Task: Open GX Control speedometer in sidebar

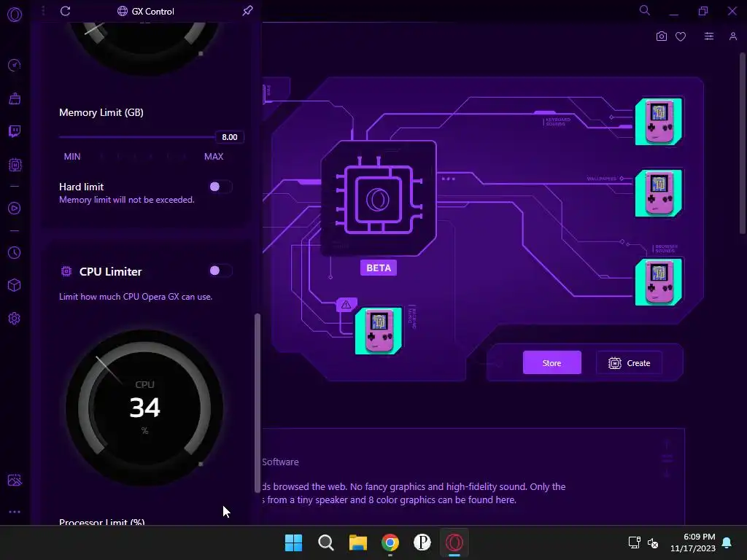Action: click(x=15, y=65)
